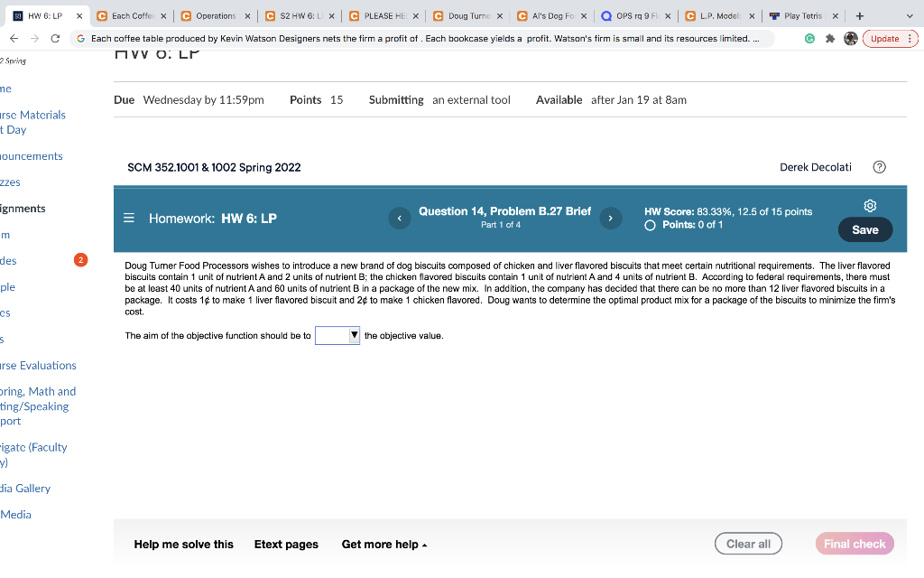Switch to the L.P. Model tab
This screenshot has height=578, width=924.
(x=720, y=16)
